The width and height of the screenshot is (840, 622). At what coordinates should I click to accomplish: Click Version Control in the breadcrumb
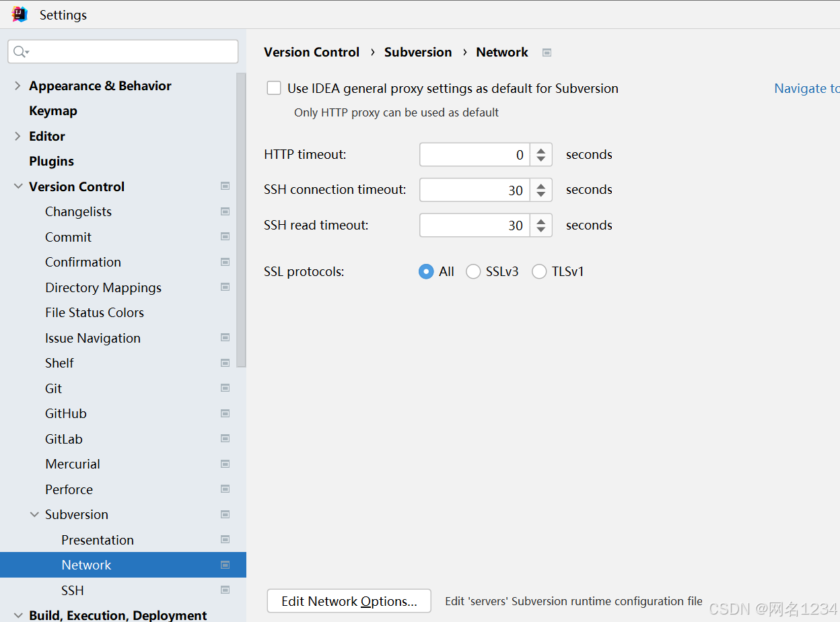click(x=312, y=52)
